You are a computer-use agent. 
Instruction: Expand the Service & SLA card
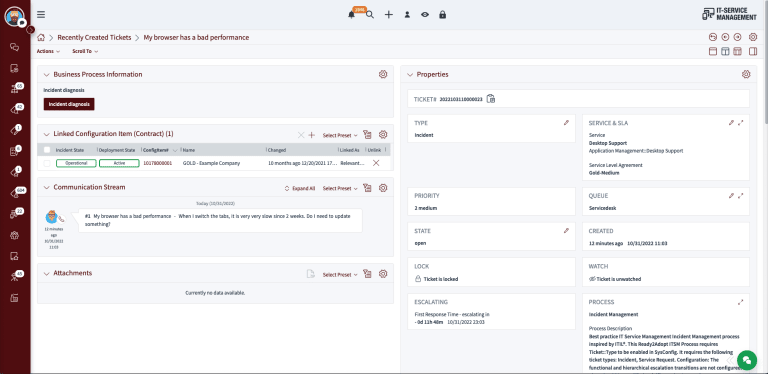(741, 123)
